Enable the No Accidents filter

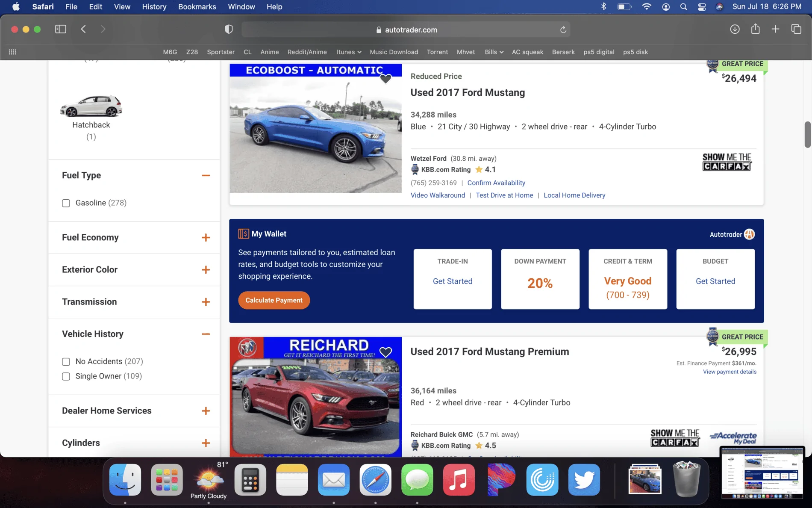tap(66, 362)
